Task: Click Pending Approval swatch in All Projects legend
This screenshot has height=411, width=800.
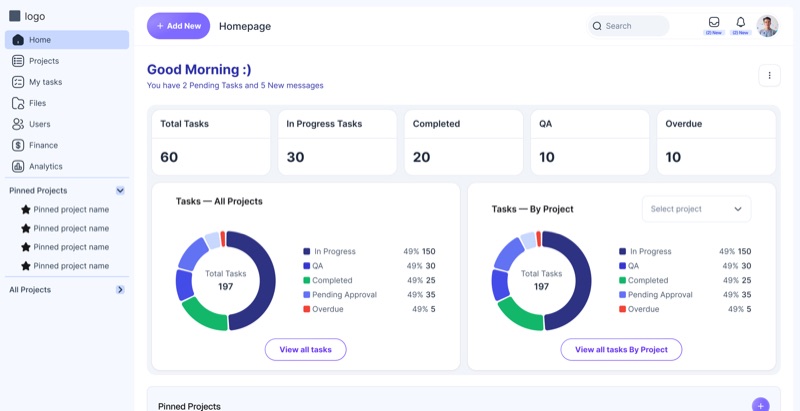Action: point(307,295)
